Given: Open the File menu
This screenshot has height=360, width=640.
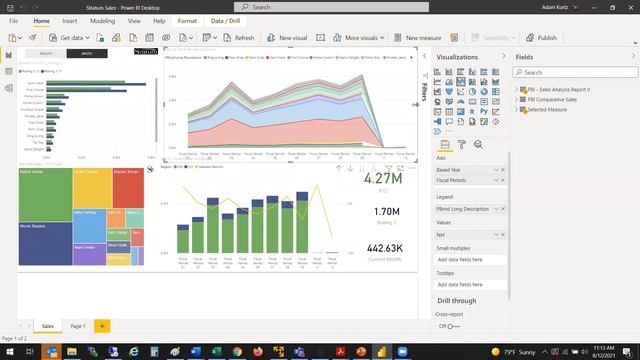Looking at the screenshot, I should tap(13, 21).
